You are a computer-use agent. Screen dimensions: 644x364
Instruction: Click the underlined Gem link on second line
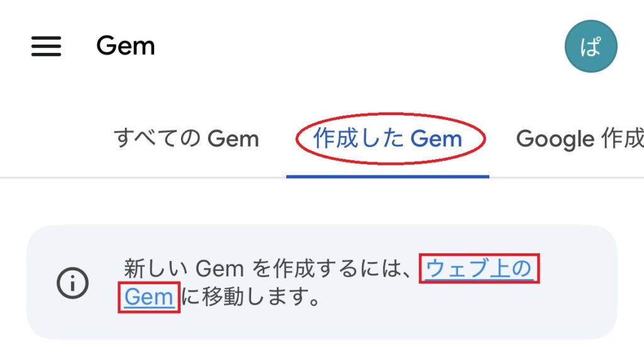(148, 297)
